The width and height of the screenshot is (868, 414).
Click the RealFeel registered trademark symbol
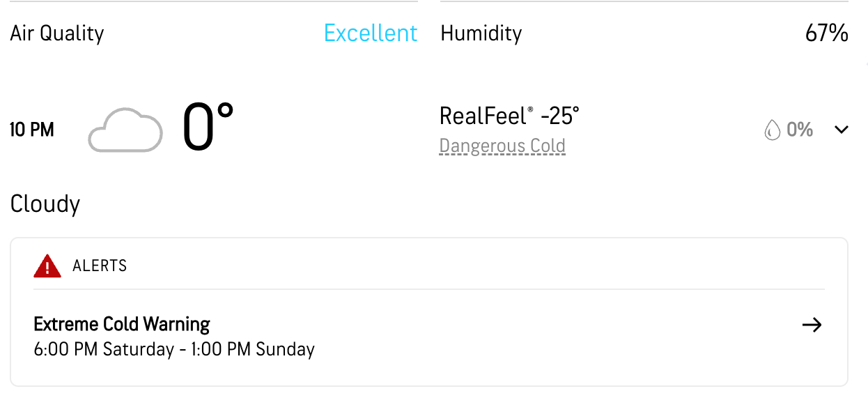530,110
